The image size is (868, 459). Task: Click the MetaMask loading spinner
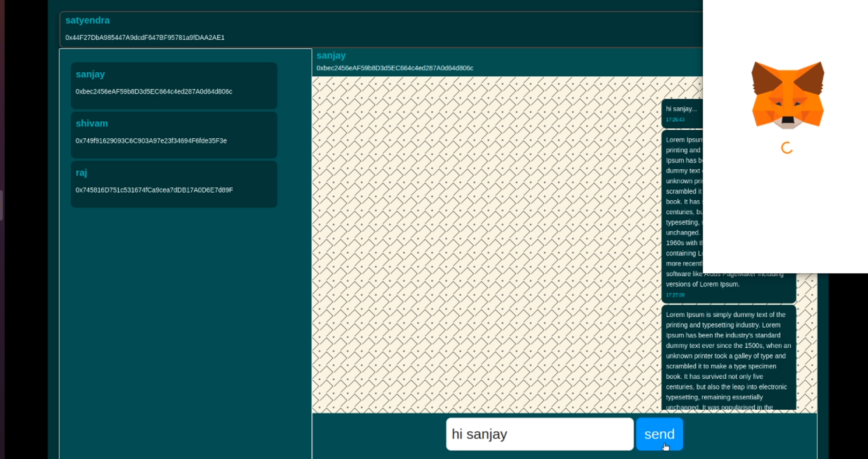pyautogui.click(x=787, y=148)
